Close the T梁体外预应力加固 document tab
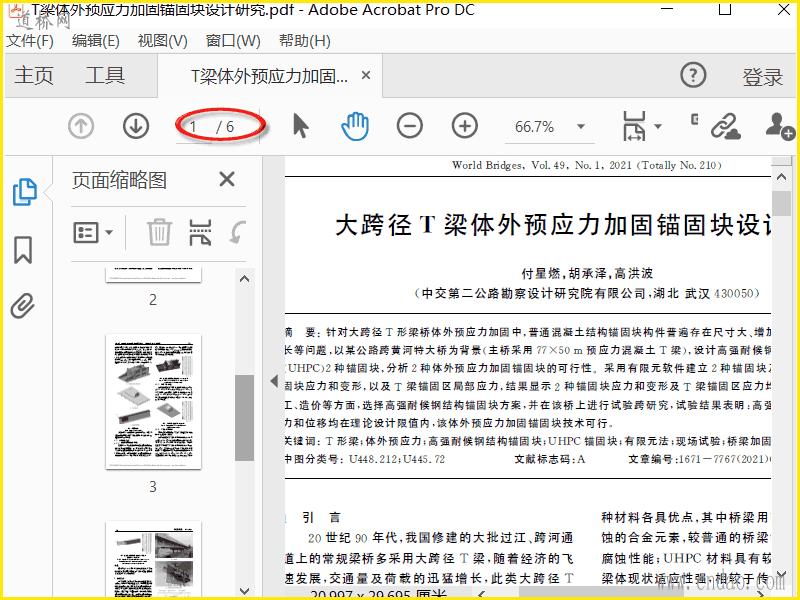The height and width of the screenshot is (600, 800). tap(366, 76)
